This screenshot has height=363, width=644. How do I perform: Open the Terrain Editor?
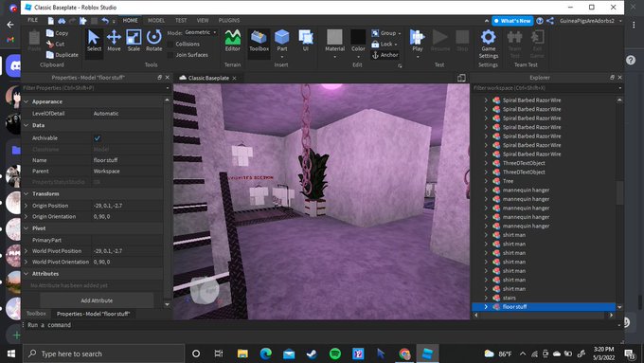point(232,41)
